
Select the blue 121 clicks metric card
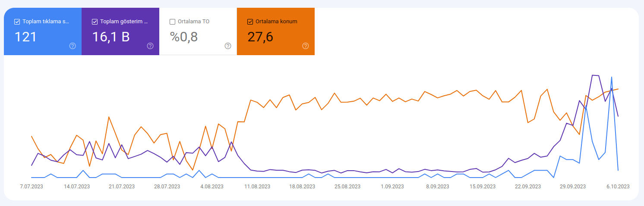(x=43, y=31)
